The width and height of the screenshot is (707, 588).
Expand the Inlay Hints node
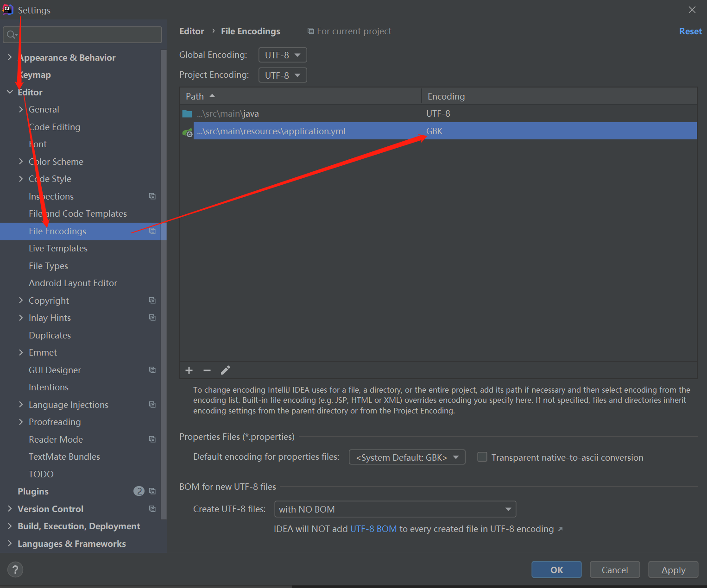pyautogui.click(x=21, y=318)
